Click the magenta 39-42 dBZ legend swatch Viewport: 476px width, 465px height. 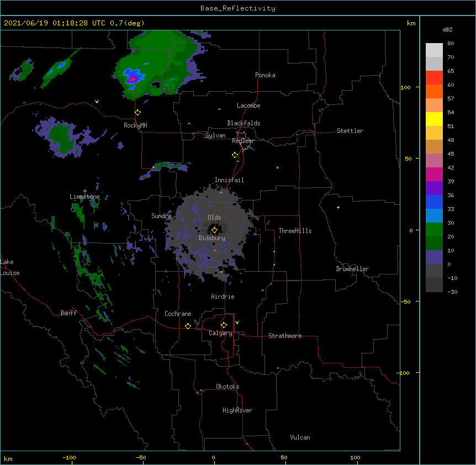(x=434, y=174)
